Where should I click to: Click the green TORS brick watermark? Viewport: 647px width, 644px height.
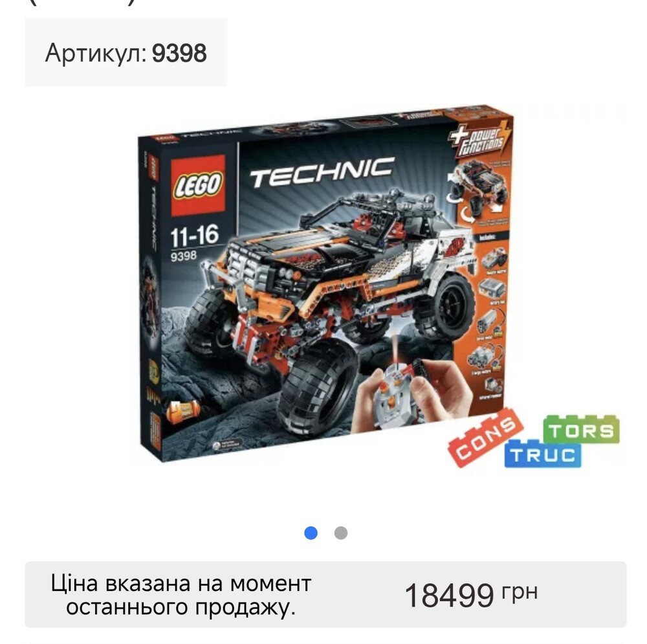(581, 430)
